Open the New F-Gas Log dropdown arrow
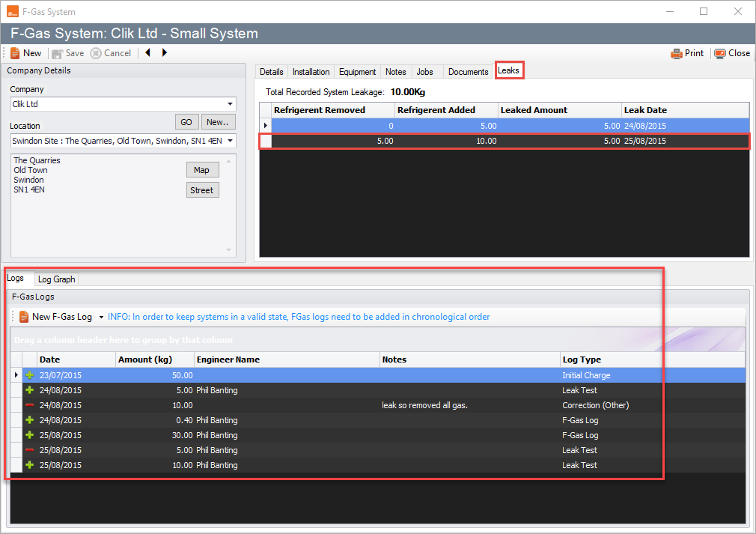 (x=101, y=317)
